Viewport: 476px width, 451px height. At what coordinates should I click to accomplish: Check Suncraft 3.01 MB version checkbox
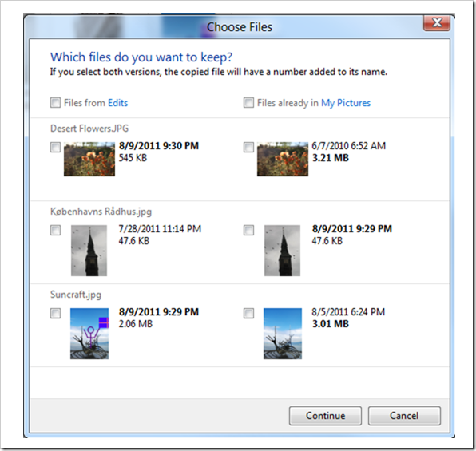[248, 313]
